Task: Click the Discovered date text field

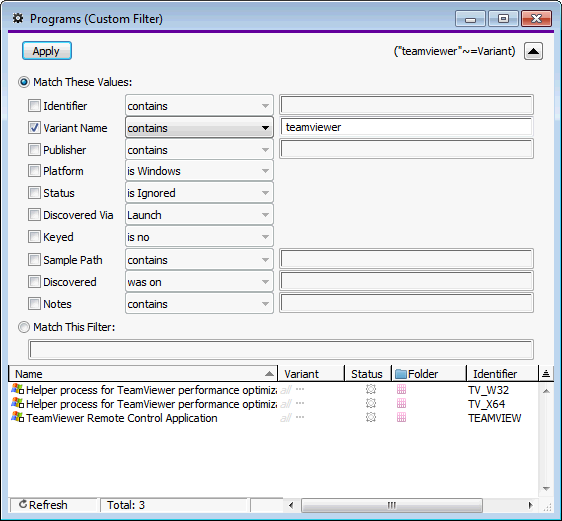Action: point(406,281)
